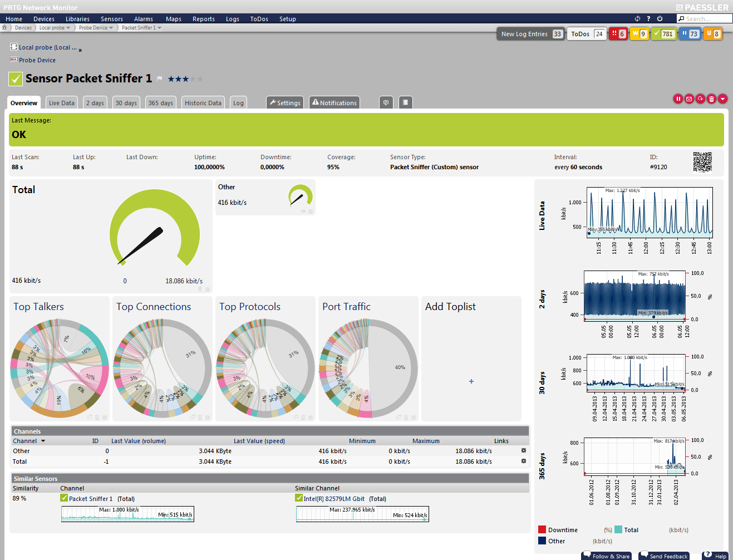Open the comments speech bubble tab
The height and width of the screenshot is (560, 733).
pyautogui.click(x=386, y=102)
